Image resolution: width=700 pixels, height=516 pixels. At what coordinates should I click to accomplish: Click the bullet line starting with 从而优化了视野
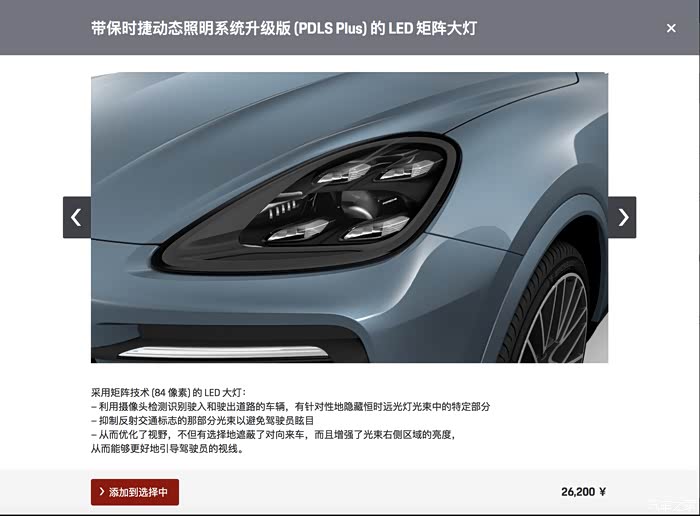(x=273, y=435)
